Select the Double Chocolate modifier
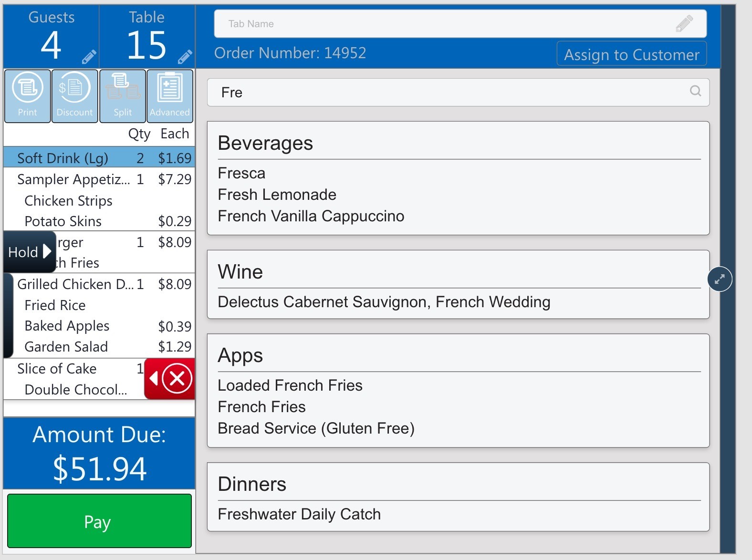Screen dimensions: 752x560 pos(75,390)
